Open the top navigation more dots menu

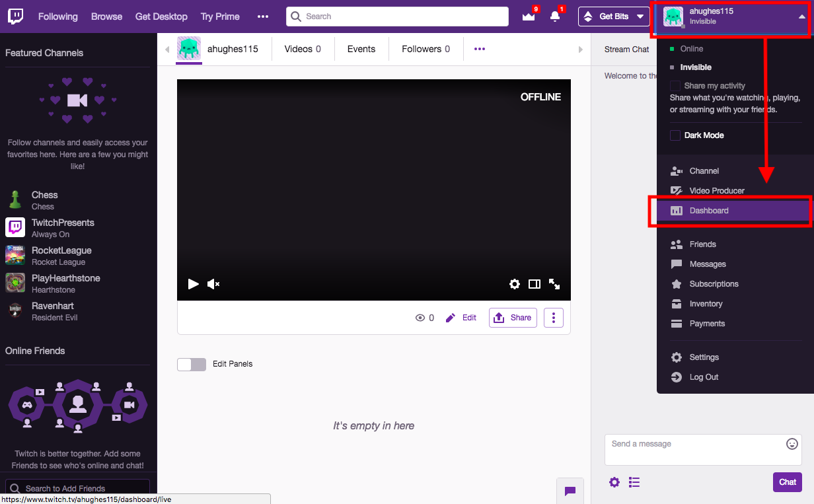click(263, 17)
